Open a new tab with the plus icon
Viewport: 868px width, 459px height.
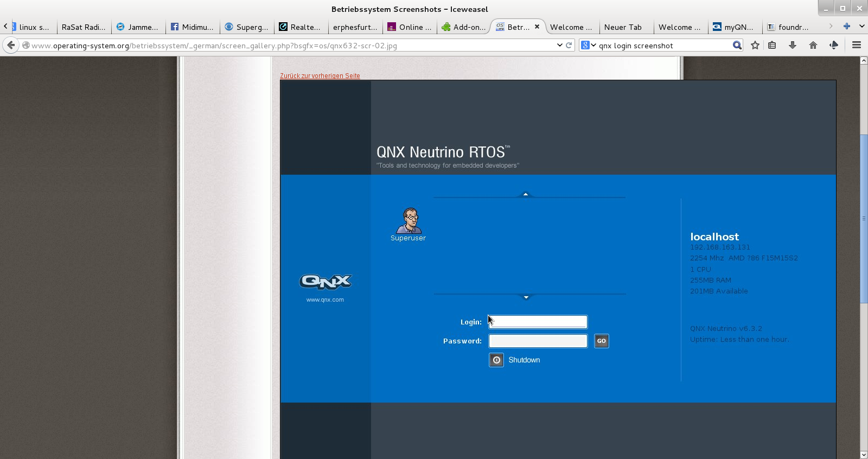(846, 26)
